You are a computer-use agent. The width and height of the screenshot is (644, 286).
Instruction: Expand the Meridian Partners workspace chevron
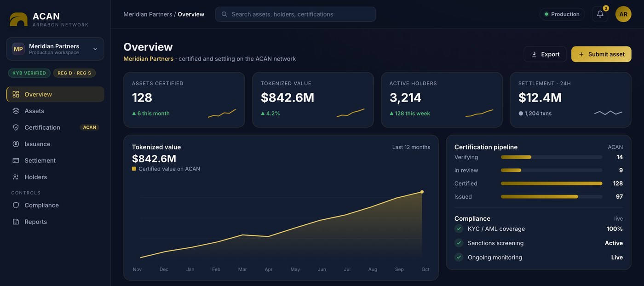coord(95,49)
